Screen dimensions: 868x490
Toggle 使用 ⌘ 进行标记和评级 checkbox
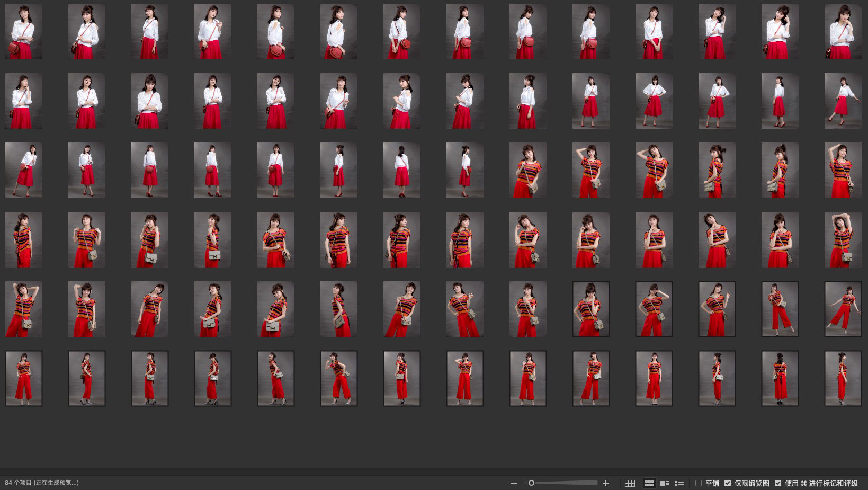[x=778, y=483]
